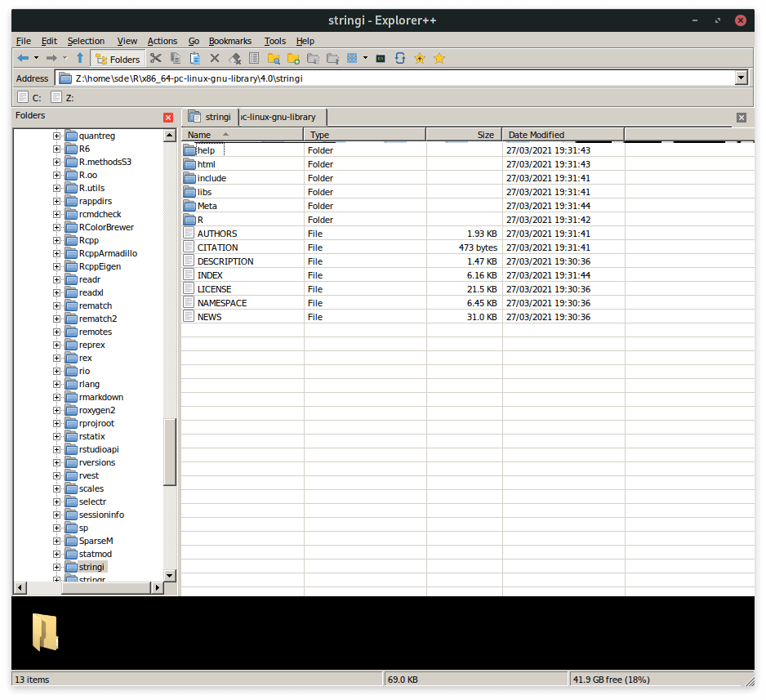This screenshot has height=700, width=766.
Task: Select the help folder icon in list
Action: (189, 150)
